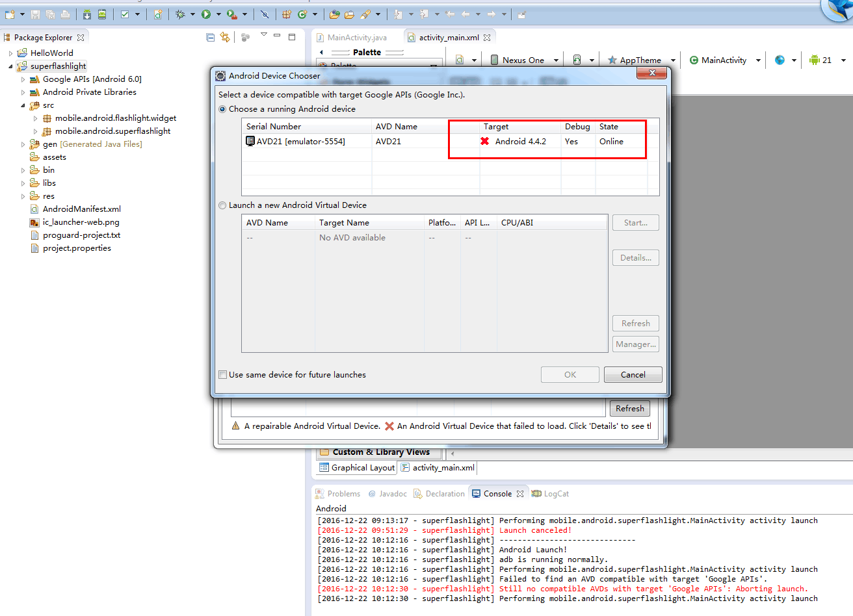Click the Open Task folder icon
The width and height of the screenshot is (853, 616).
click(349, 14)
